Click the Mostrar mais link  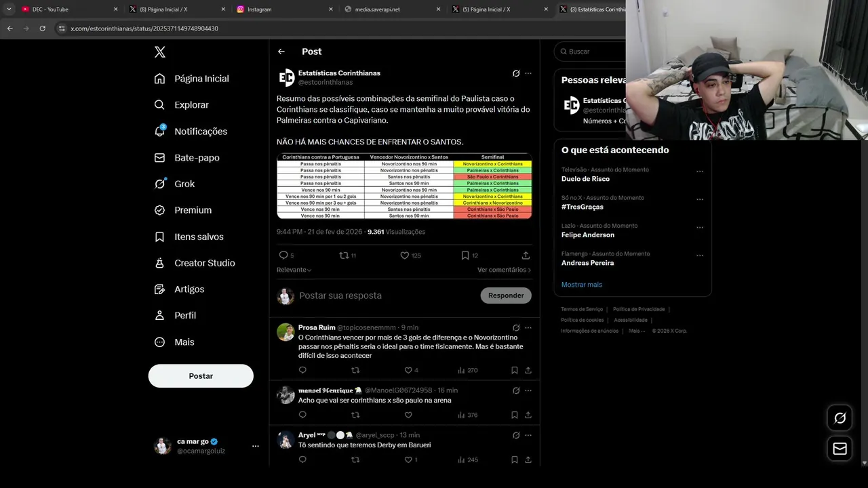coord(582,285)
